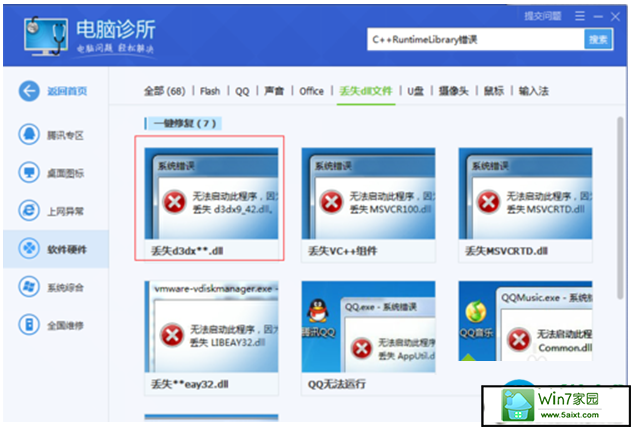Switch to the Flash tab

pyautogui.click(x=210, y=91)
